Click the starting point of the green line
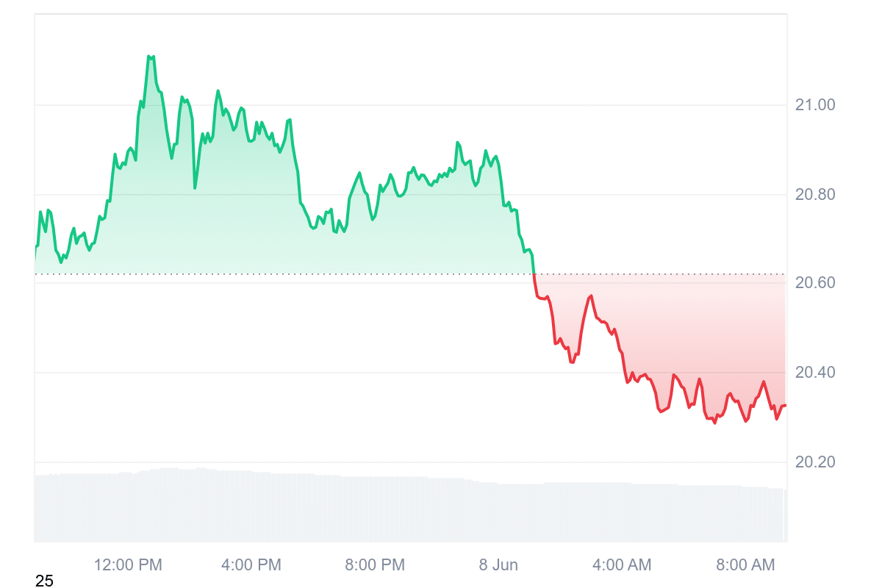Viewport: 882px width, 588px height. point(35,248)
